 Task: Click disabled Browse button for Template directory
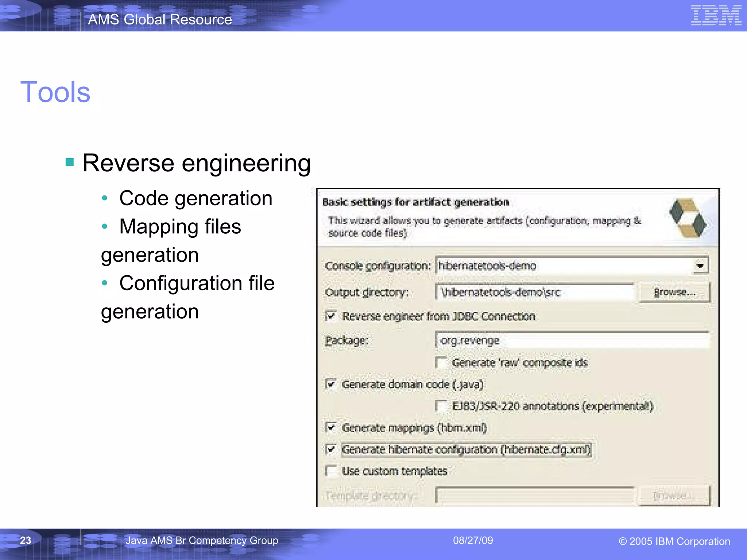[x=675, y=495]
